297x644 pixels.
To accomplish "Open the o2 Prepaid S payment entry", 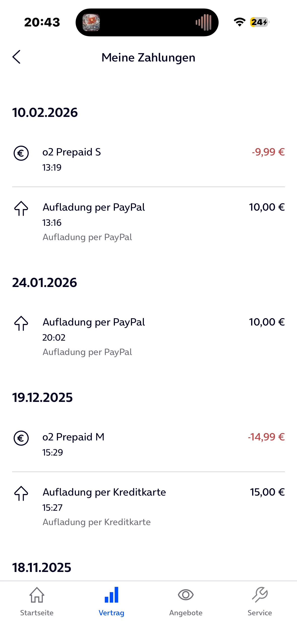I will pyautogui.click(x=72, y=152).
